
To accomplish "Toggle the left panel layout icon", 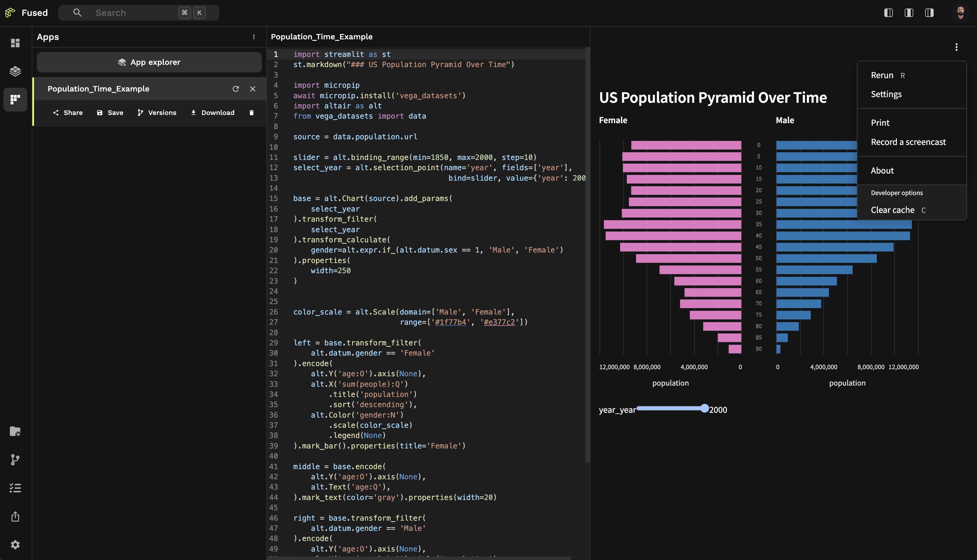I will click(889, 13).
